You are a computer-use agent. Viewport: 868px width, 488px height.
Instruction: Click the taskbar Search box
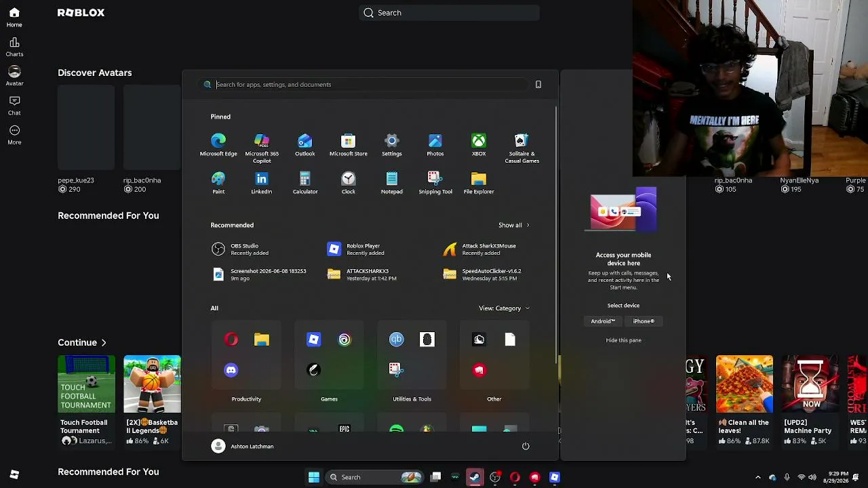pyautogui.click(x=373, y=477)
